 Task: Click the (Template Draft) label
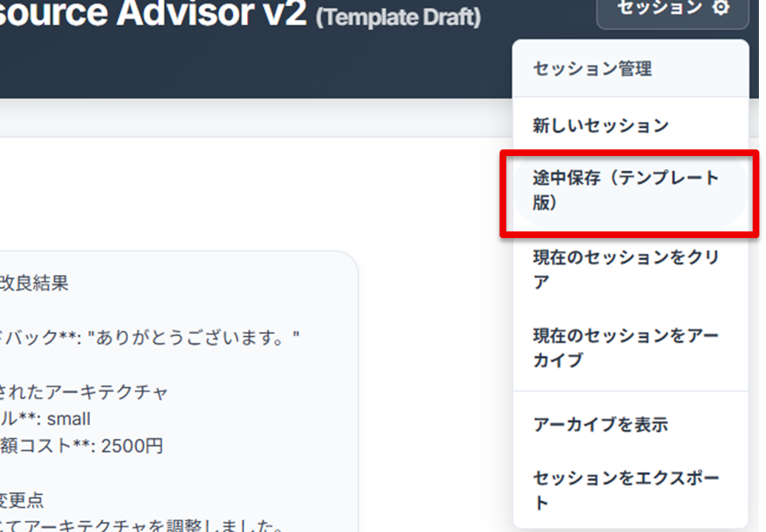[398, 18]
